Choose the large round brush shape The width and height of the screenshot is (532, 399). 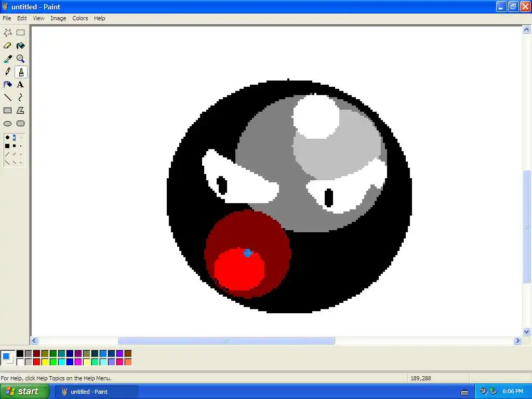pyautogui.click(x=7, y=138)
